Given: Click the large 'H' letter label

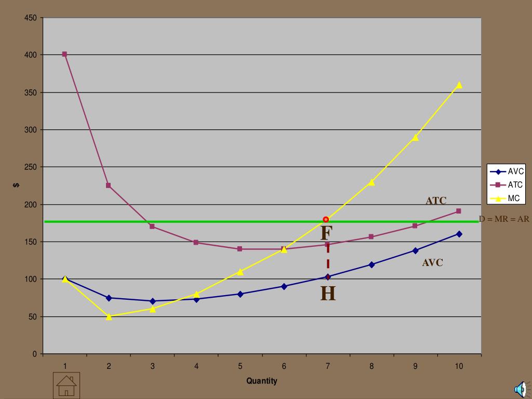Looking at the screenshot, I should click(328, 294).
